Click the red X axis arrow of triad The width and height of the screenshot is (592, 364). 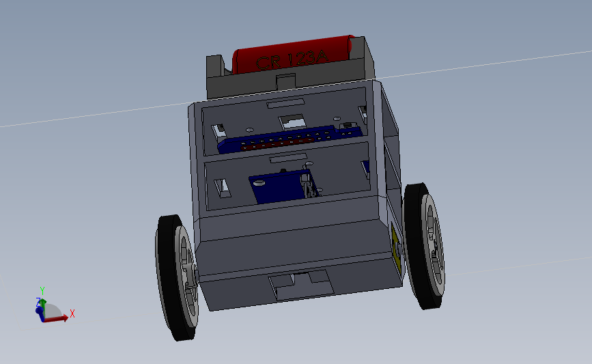pyautogui.click(x=57, y=318)
